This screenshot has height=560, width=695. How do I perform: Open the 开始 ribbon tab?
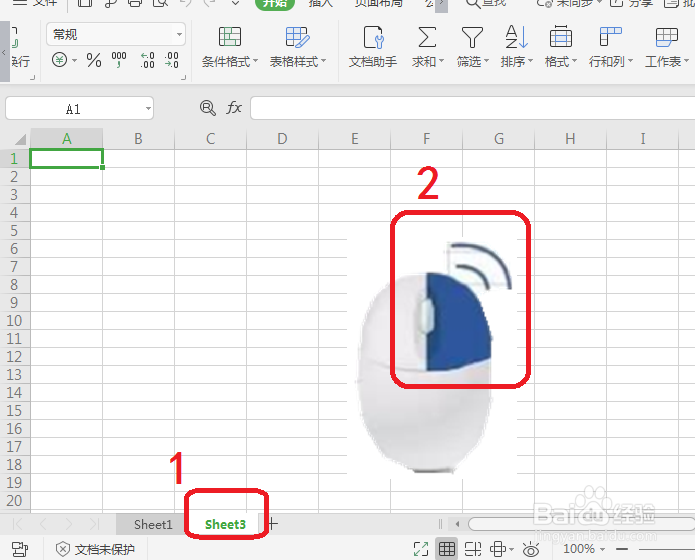click(x=275, y=4)
